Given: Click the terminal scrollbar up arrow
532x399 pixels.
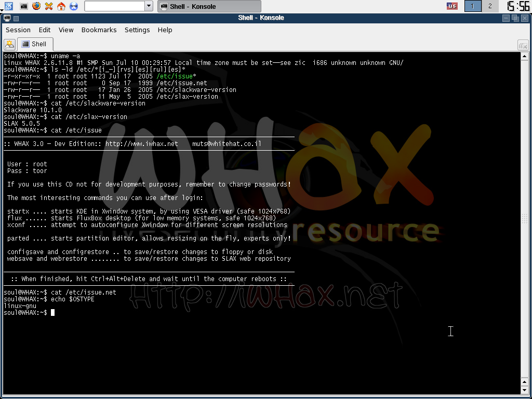Looking at the screenshot, I should tap(524, 56).
